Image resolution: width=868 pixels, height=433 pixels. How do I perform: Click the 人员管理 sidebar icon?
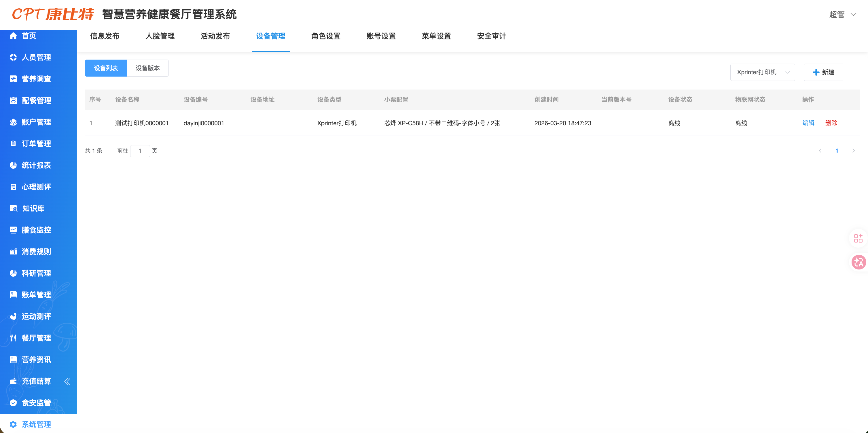13,57
